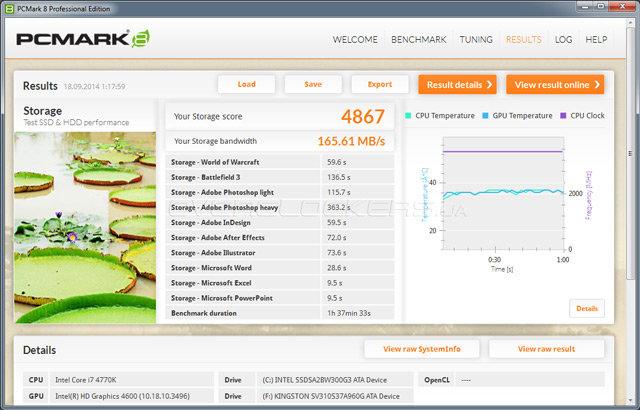The image size is (640, 410).
Task: Click the results date 18.09.2014 1:17:59
Action: 94,86
